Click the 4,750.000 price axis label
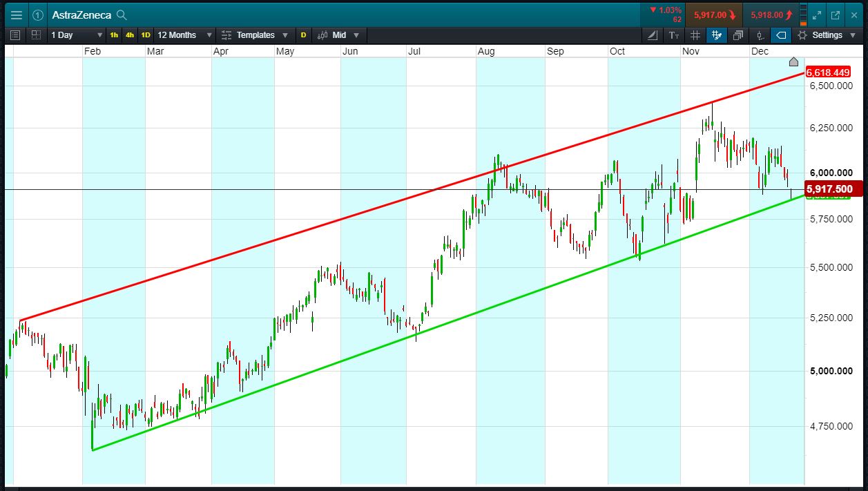The height and width of the screenshot is (491, 868). coord(831,426)
